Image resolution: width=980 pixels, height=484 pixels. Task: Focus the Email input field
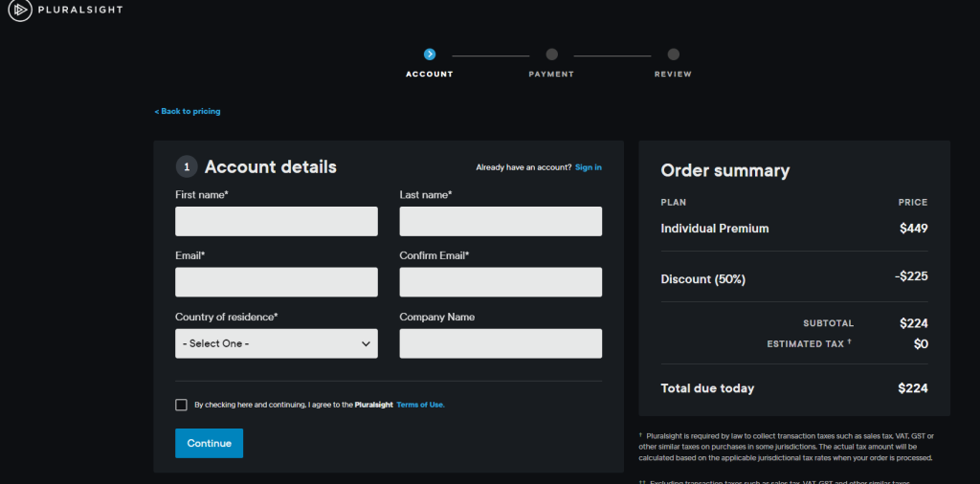point(277,282)
